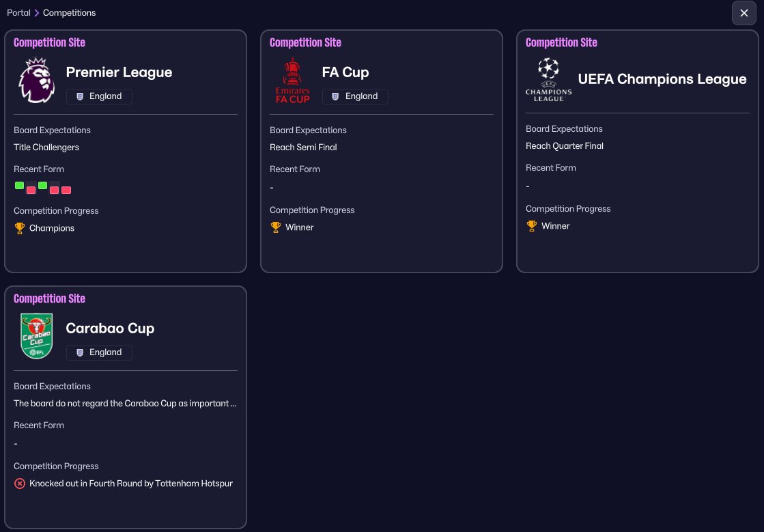Viewport: 764px width, 532px height.
Task: Open the UEFA Champions League title
Action: click(662, 79)
